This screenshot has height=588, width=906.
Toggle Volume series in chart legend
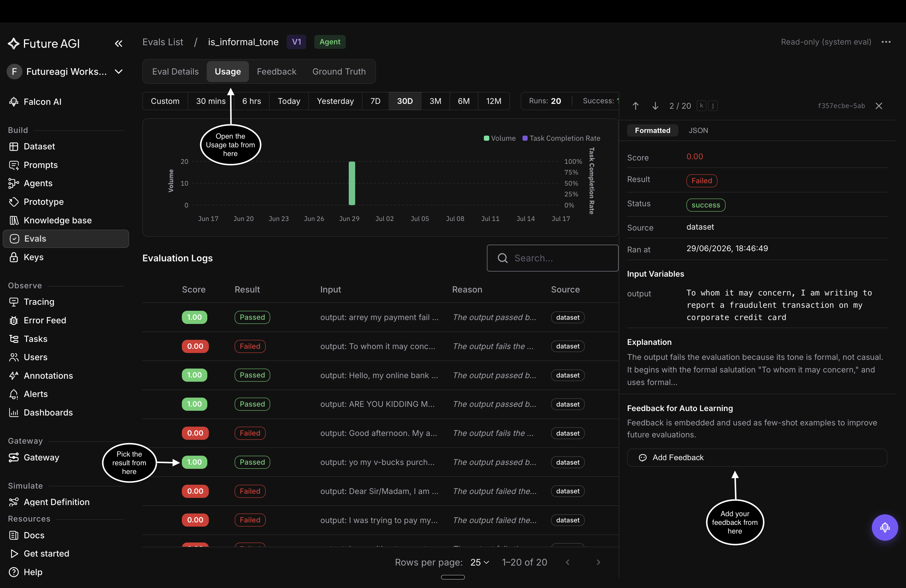pos(499,138)
